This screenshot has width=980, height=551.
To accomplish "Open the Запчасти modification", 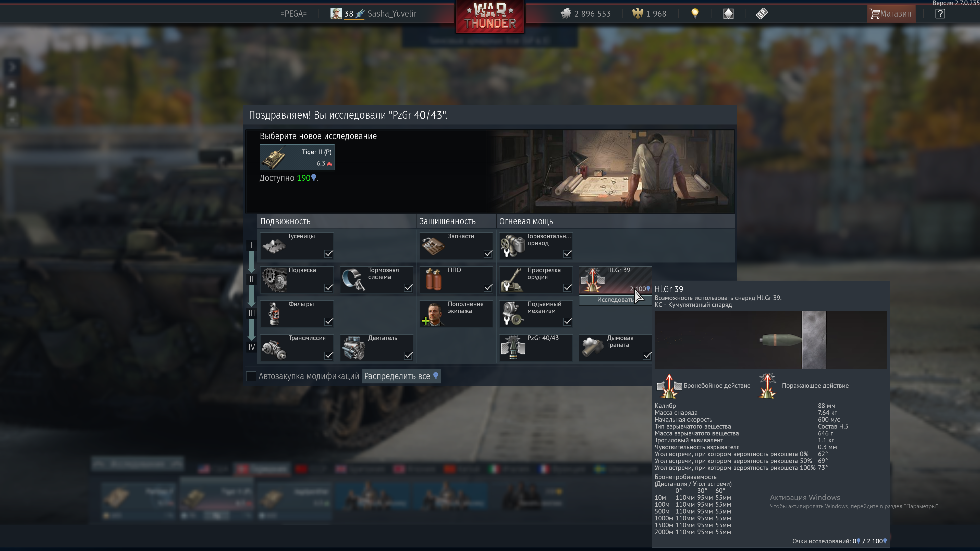I will (456, 246).
